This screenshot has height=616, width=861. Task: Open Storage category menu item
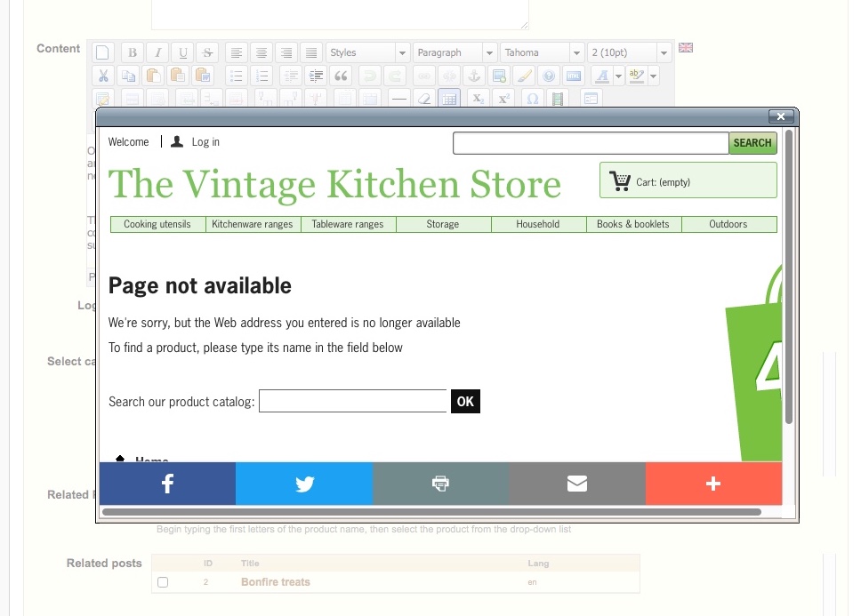pos(443,224)
